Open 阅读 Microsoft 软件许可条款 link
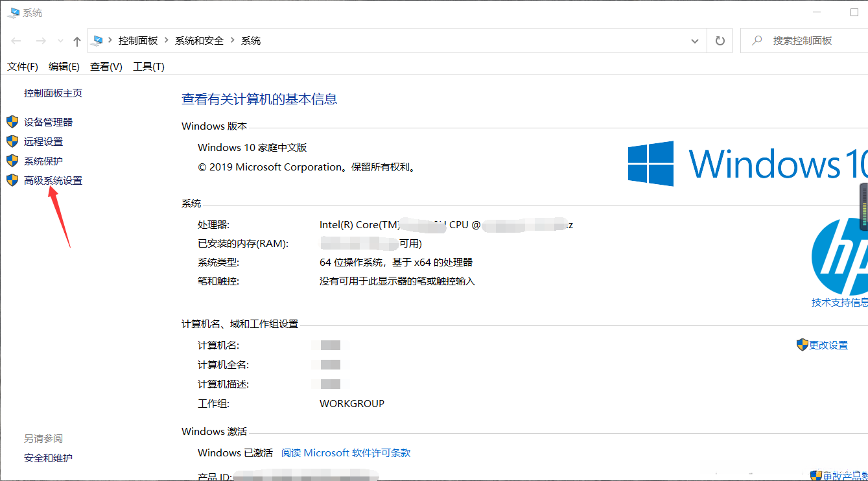The width and height of the screenshot is (868, 481). coord(346,453)
